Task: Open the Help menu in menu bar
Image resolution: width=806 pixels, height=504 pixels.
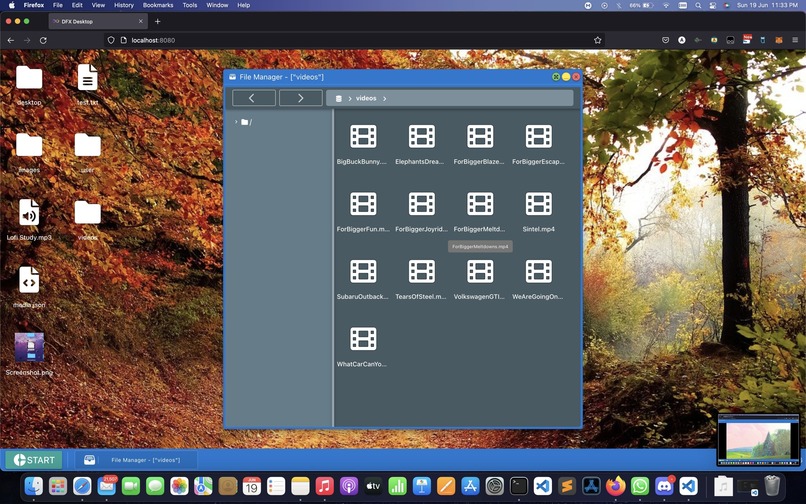Action: (x=244, y=5)
